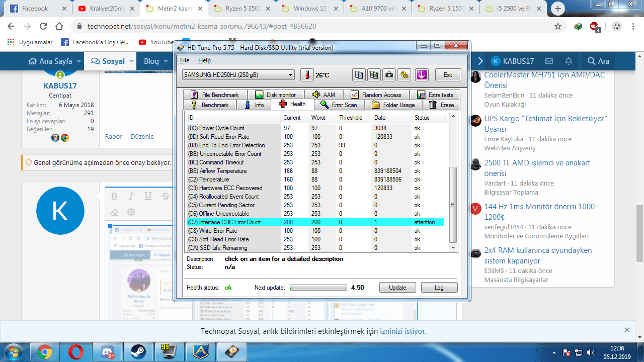The image size is (644, 362).
Task: Expand the Sosyal navigation dropdown arrow
Action: pyautogui.click(x=131, y=61)
